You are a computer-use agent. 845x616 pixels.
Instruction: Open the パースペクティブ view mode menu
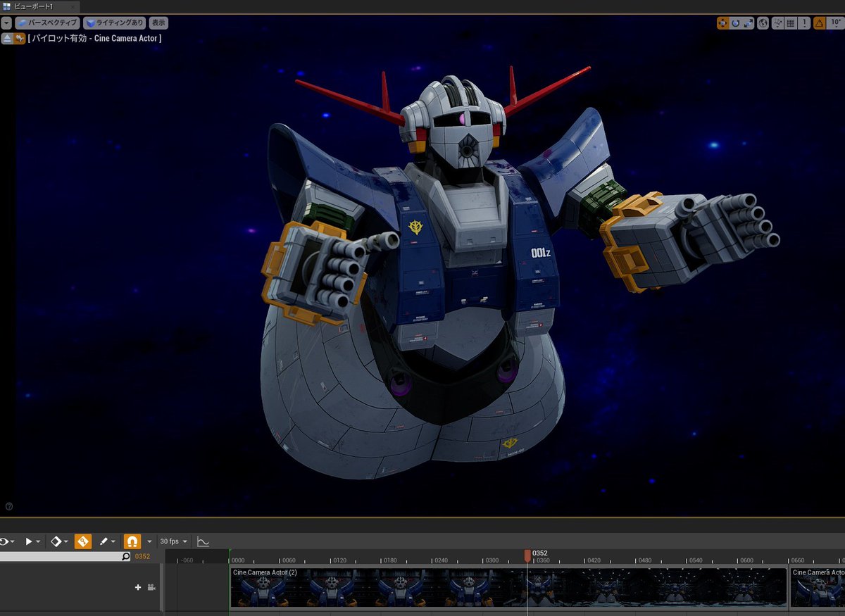[47, 23]
